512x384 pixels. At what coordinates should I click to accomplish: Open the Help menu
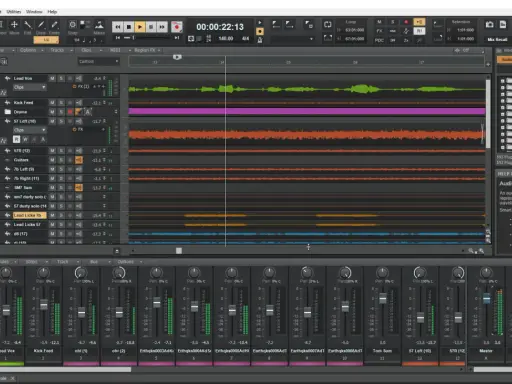coord(52,12)
